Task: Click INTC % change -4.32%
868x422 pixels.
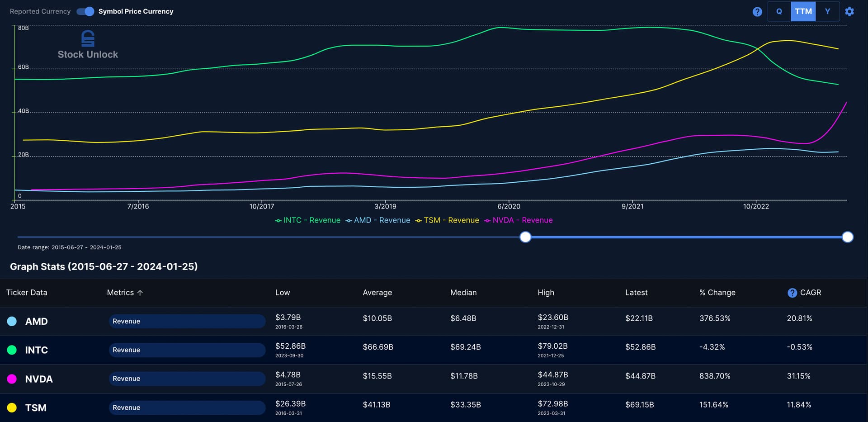Action: click(x=712, y=347)
